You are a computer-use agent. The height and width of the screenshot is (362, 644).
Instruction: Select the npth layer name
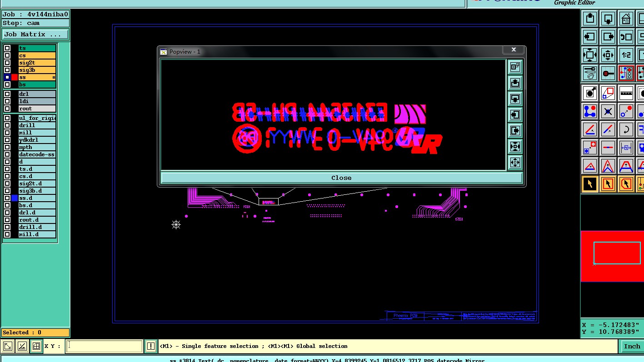(37, 147)
